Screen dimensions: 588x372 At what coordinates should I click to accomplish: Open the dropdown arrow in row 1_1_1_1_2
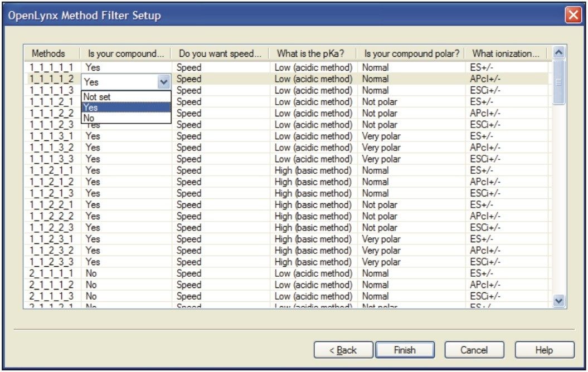pyautogui.click(x=163, y=82)
